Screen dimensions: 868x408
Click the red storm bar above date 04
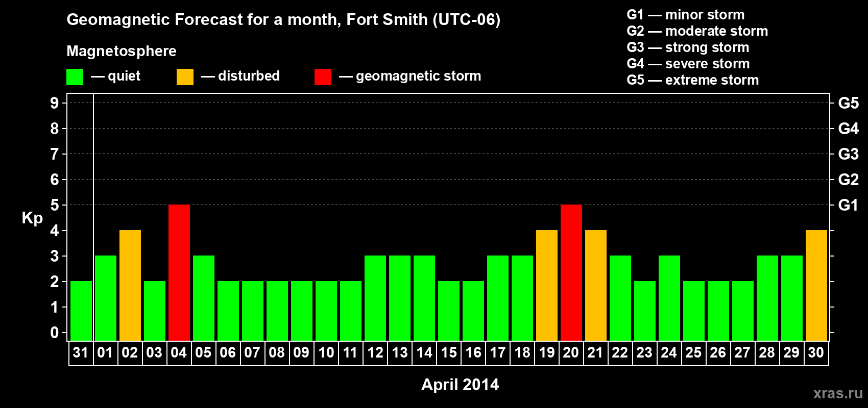(179, 272)
